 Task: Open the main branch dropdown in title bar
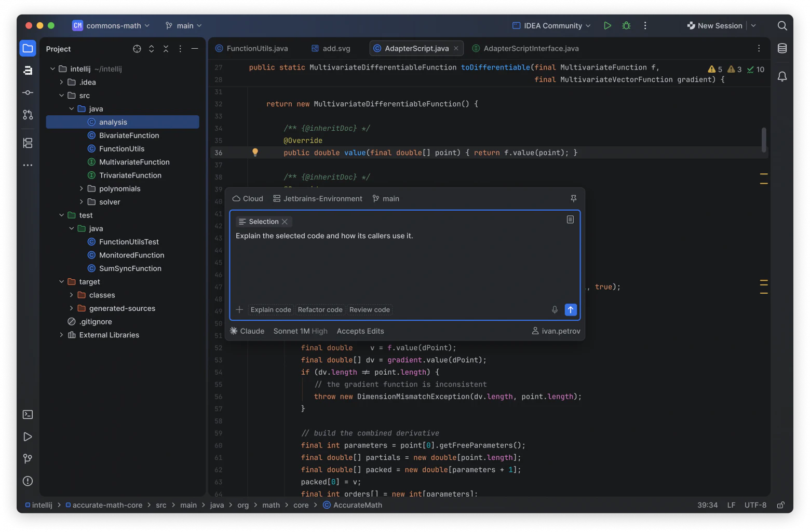[x=183, y=25]
